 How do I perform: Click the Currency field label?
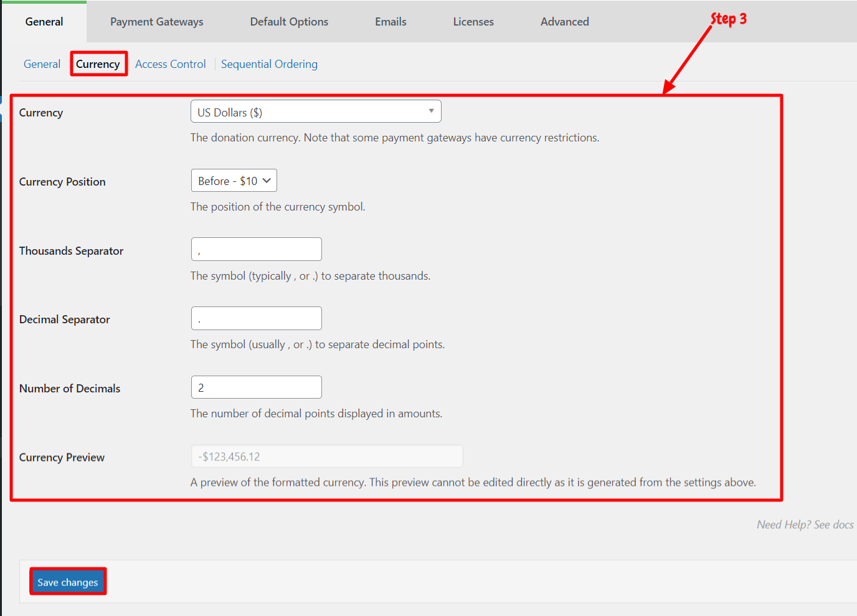pos(41,113)
